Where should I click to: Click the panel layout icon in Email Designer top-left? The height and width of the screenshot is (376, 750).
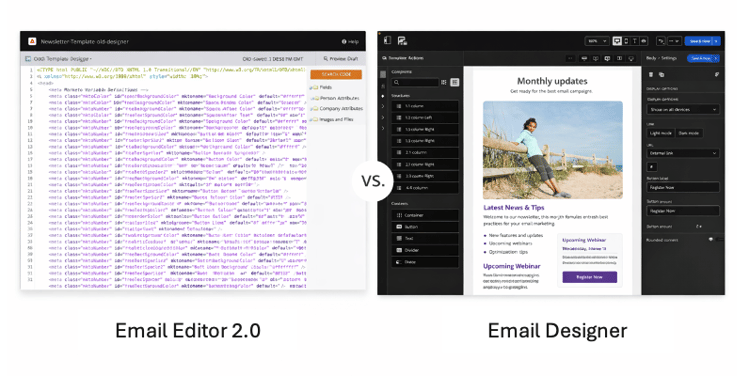click(x=387, y=41)
